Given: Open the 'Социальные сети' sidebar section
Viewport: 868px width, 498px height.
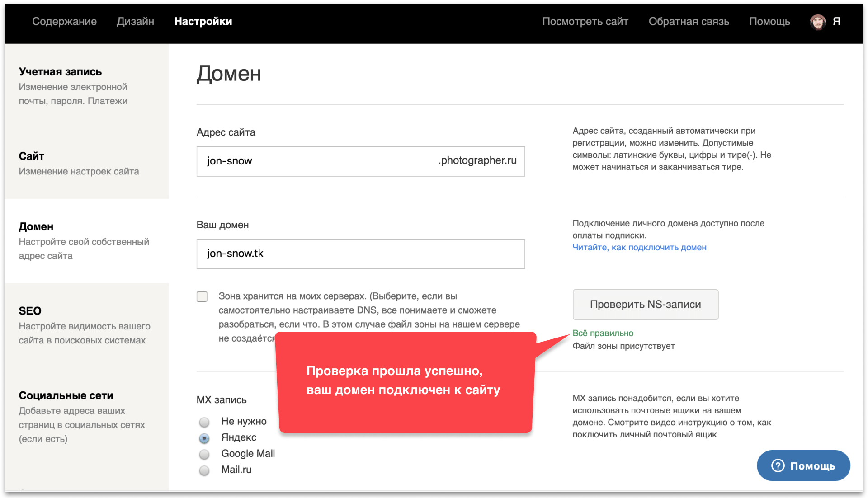Looking at the screenshot, I should point(66,395).
